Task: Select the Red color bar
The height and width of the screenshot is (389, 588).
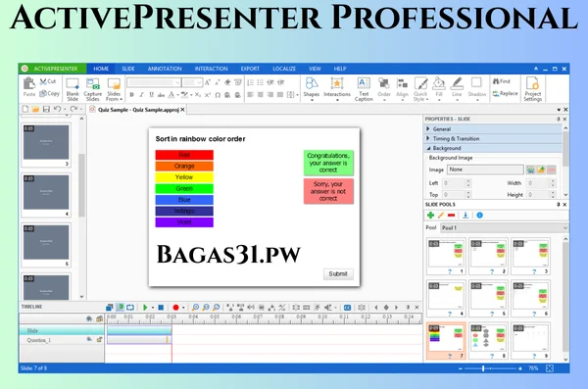Action: click(x=184, y=155)
